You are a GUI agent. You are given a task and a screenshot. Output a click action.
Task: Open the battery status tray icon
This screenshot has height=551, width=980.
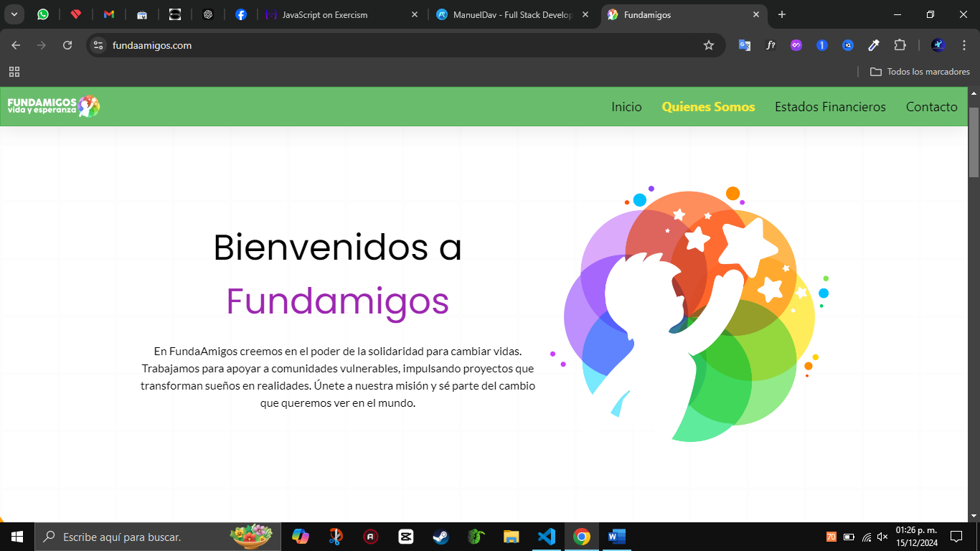[x=849, y=537]
